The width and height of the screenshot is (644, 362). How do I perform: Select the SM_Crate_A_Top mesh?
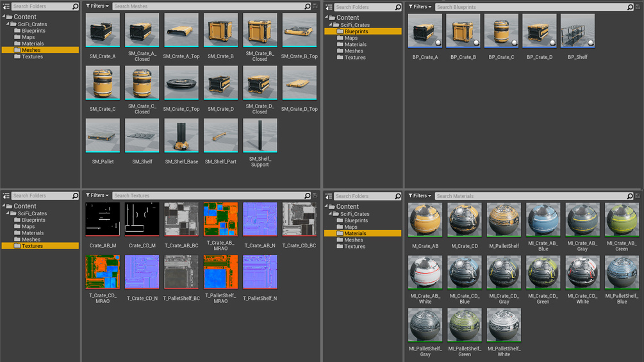tap(181, 30)
